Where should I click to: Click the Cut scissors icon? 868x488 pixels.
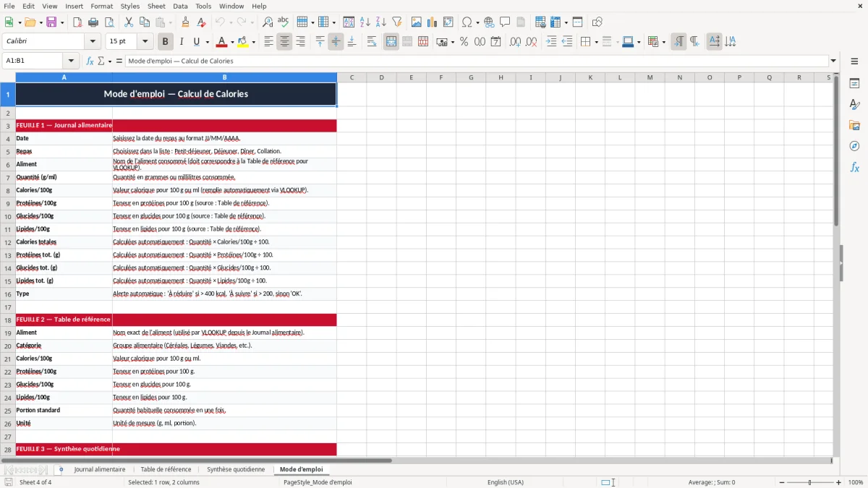[x=128, y=22]
